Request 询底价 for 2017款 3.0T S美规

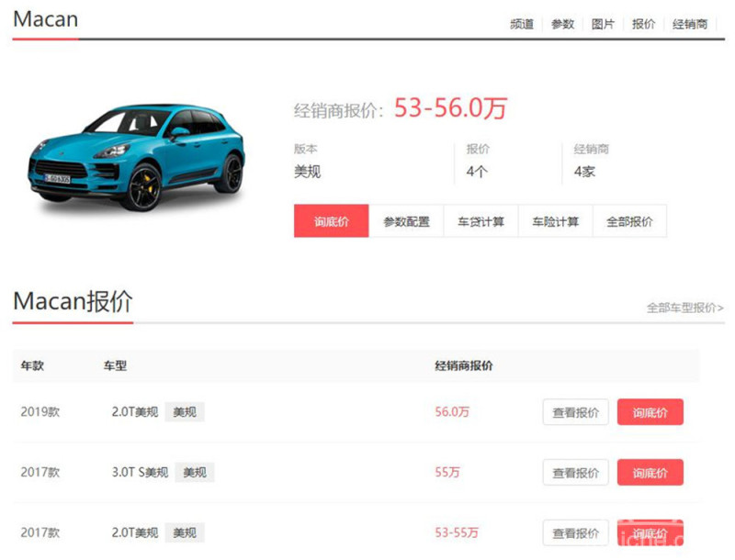coord(650,473)
